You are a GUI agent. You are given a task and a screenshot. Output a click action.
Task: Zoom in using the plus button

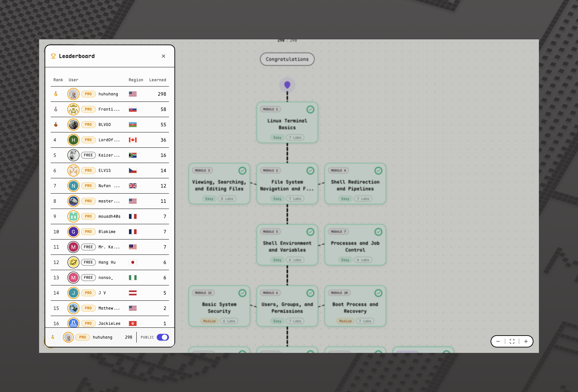pos(526,341)
